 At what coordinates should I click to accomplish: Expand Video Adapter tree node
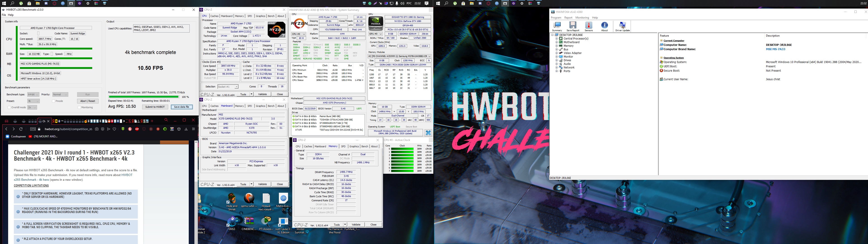pyautogui.click(x=557, y=53)
